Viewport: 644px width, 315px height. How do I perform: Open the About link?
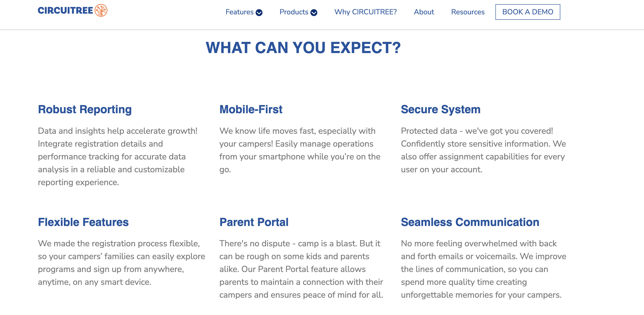[x=424, y=12]
